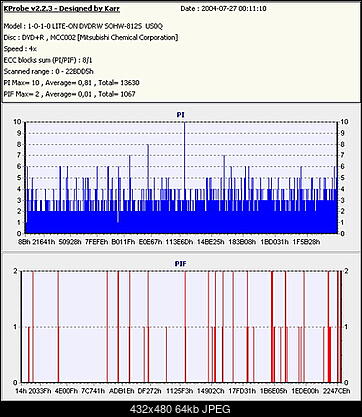The width and height of the screenshot is (362, 417).
Task: Click the Date line showing 2004-07-27 00:11:10
Action: (x=223, y=9)
